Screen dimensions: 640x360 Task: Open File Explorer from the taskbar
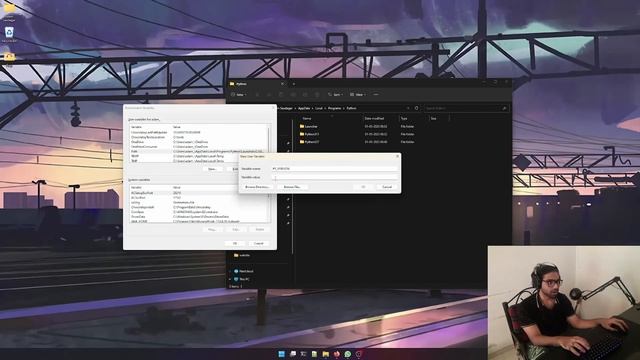[325, 354]
